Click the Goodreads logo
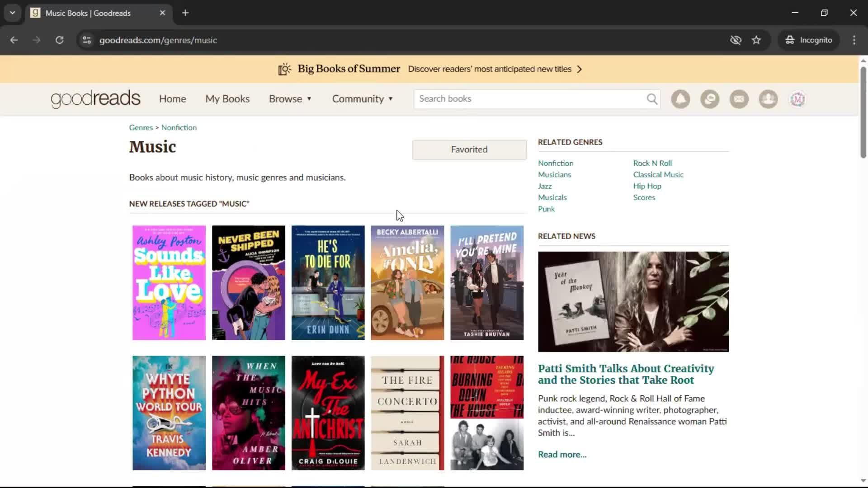The width and height of the screenshot is (868, 488). (95, 99)
